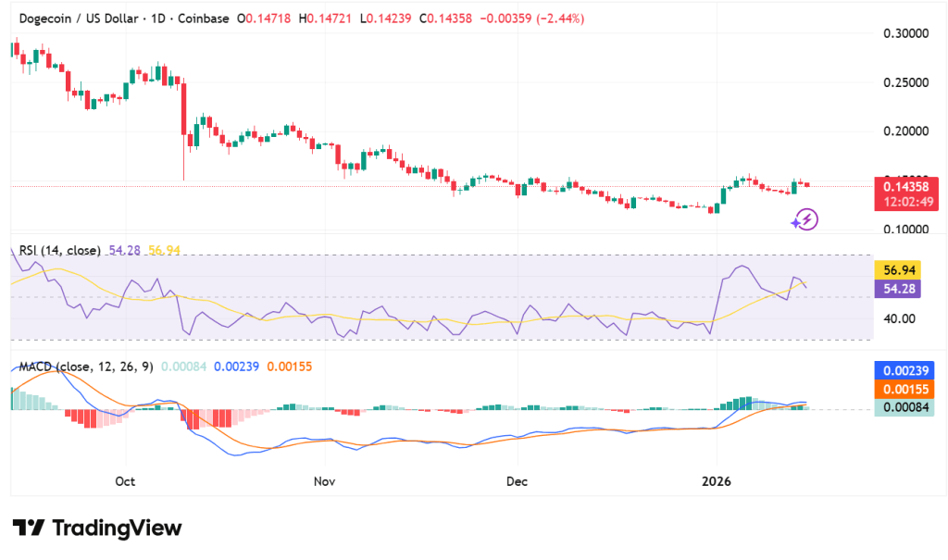Click the blue 0.00239 MACD axis tag
This screenshot has height=560, width=948.
(x=904, y=371)
